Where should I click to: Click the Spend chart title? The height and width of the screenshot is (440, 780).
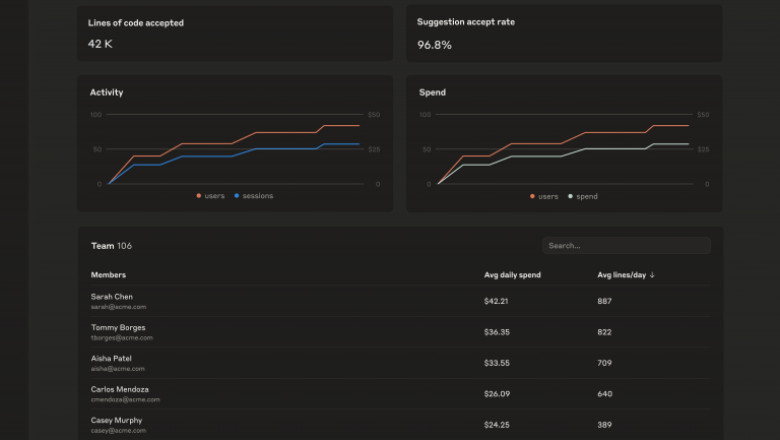tap(432, 92)
